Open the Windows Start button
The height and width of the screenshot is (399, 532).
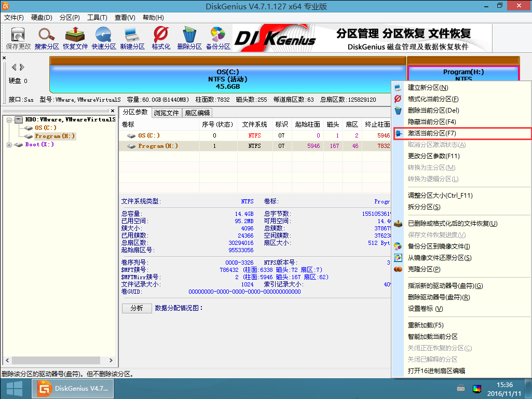(15, 389)
